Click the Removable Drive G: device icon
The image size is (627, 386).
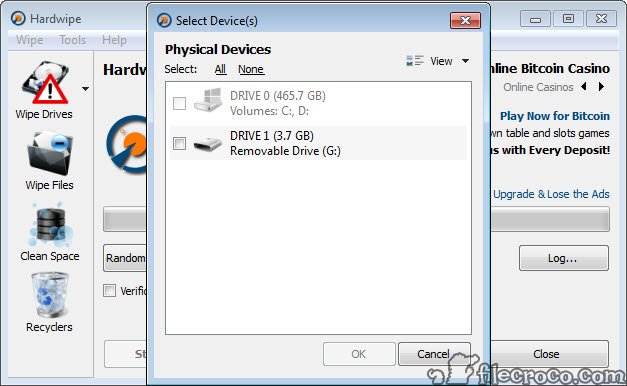click(208, 143)
